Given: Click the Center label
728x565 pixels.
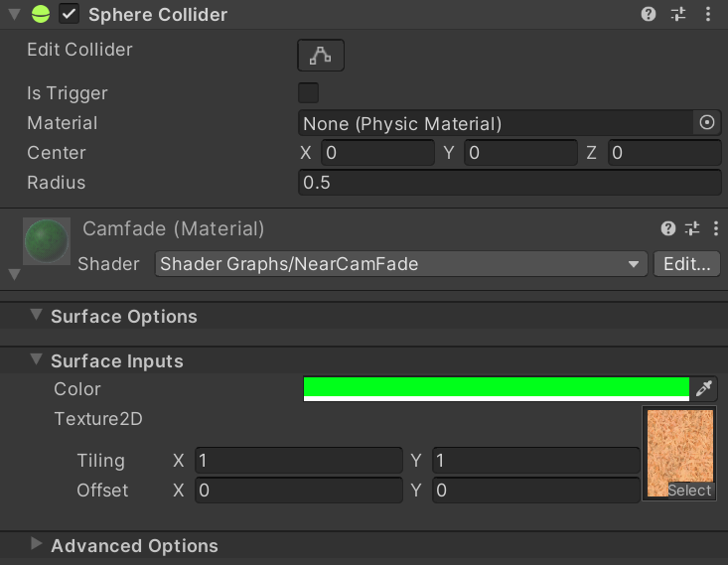Looking at the screenshot, I should [x=57, y=153].
